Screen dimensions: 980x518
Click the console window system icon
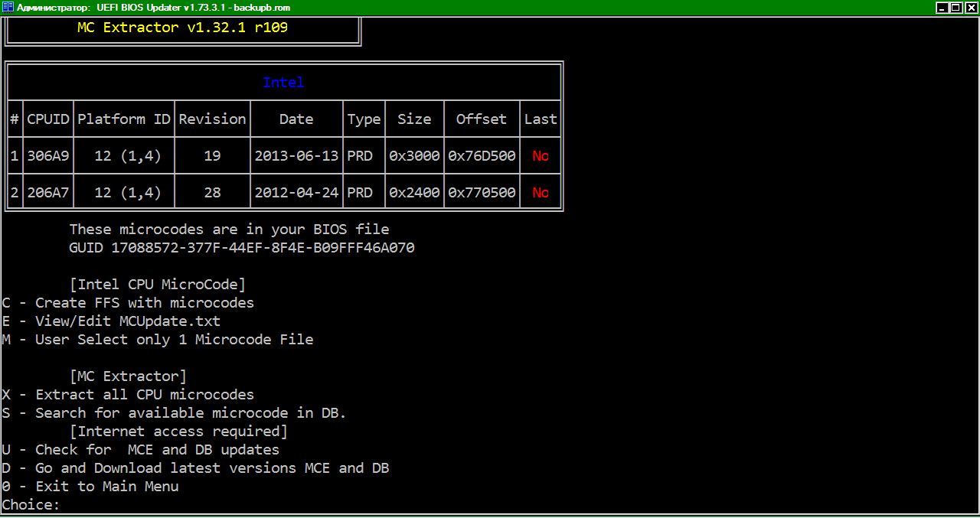8,8
